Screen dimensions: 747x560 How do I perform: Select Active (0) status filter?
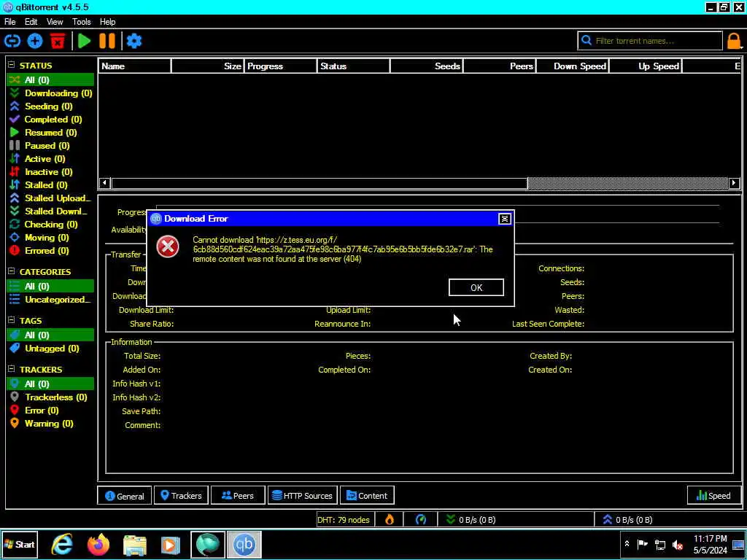coord(50,158)
